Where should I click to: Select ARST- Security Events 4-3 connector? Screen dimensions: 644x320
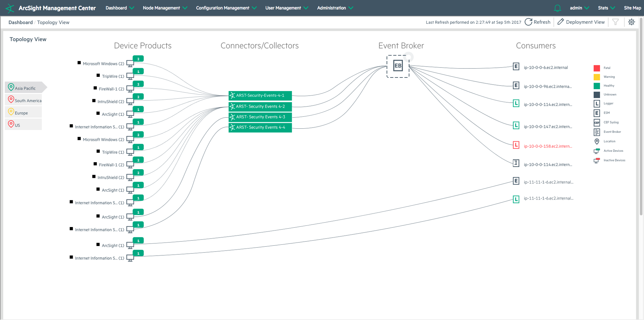pyautogui.click(x=260, y=117)
